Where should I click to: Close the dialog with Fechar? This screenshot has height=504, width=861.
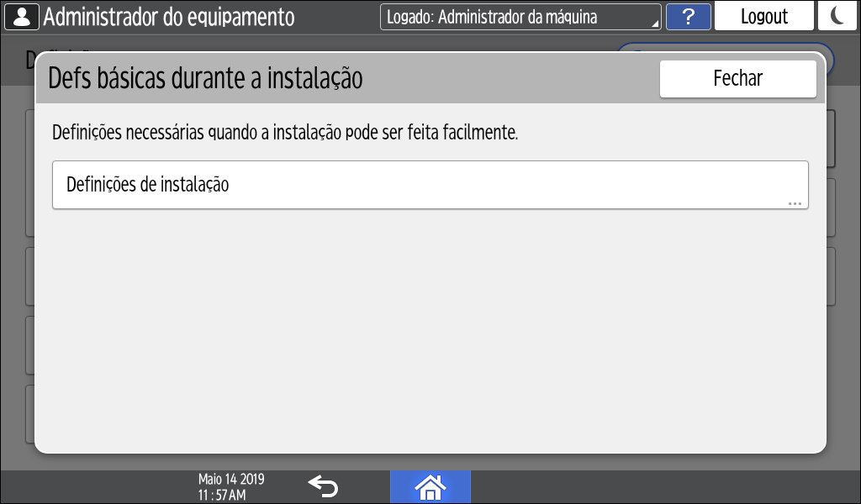(x=737, y=79)
